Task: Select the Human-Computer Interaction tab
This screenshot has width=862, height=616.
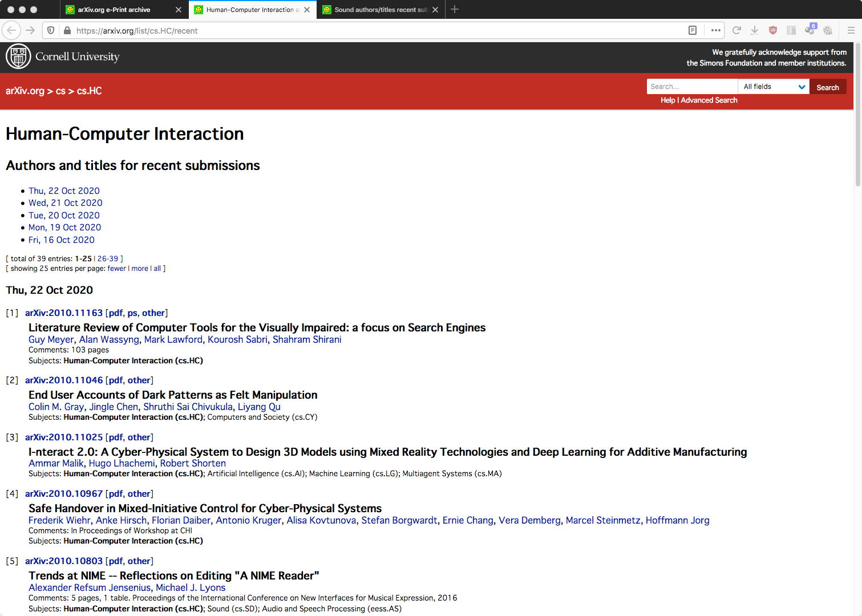Action: click(253, 10)
